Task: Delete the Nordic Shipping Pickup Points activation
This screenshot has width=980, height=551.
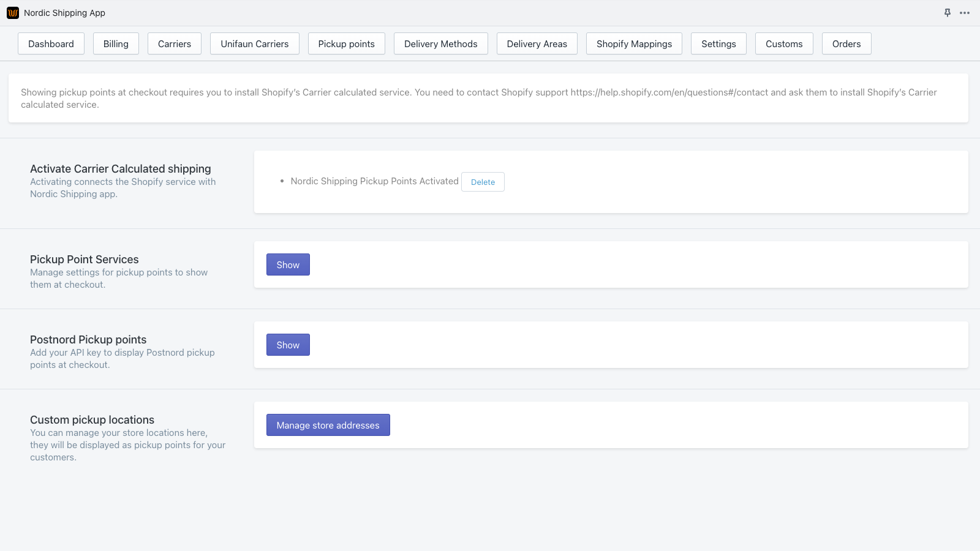Action: 483,182
